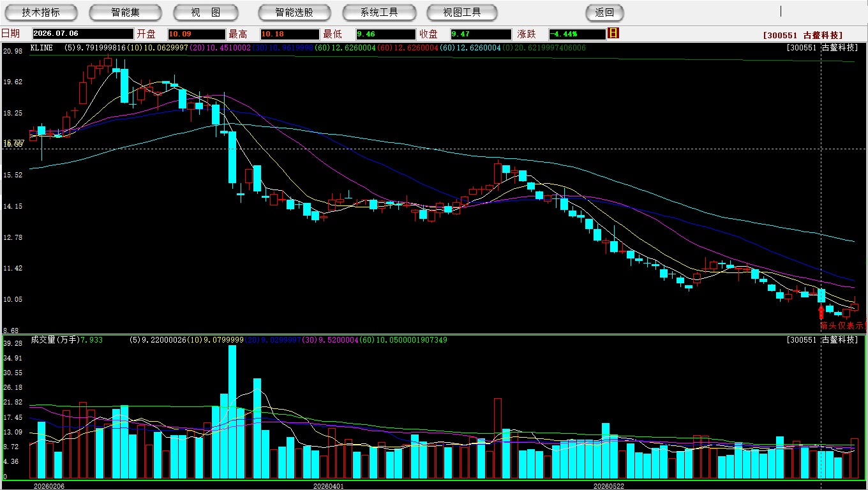Screen dimensions: 868x490
Task: Click the KLINE indicator label
Action: pyautogui.click(x=42, y=48)
